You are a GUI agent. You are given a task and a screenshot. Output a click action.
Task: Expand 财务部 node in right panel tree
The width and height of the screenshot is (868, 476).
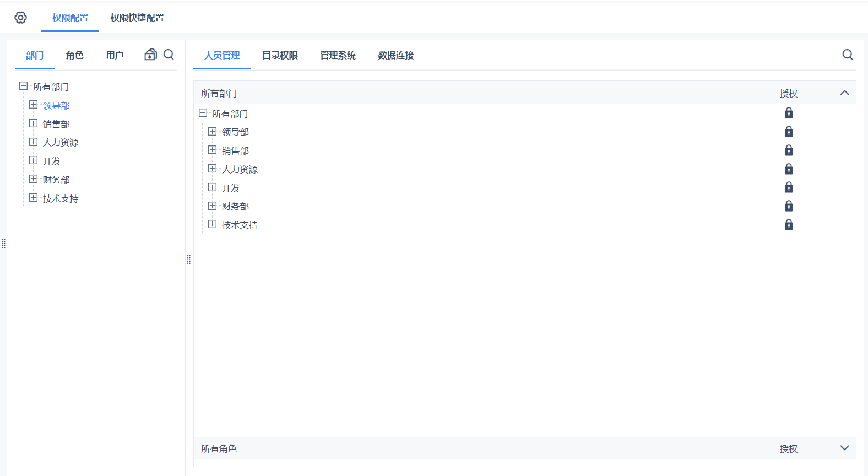[212, 206]
